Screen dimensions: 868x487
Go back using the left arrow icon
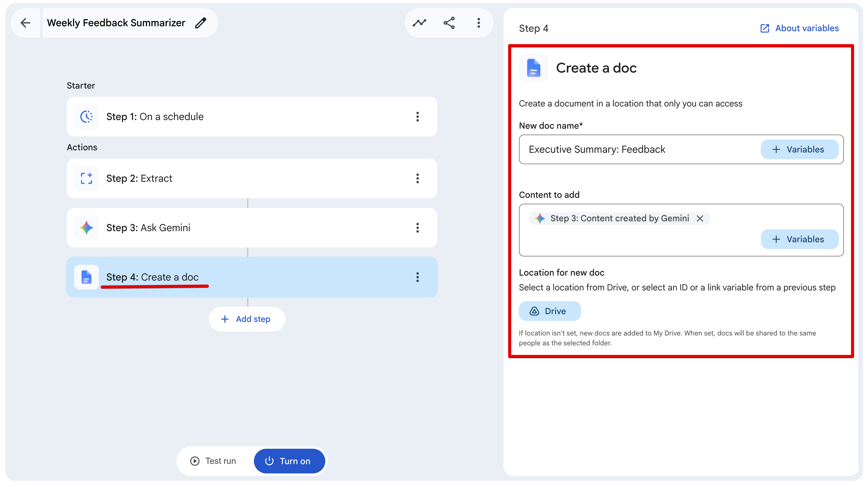point(25,23)
